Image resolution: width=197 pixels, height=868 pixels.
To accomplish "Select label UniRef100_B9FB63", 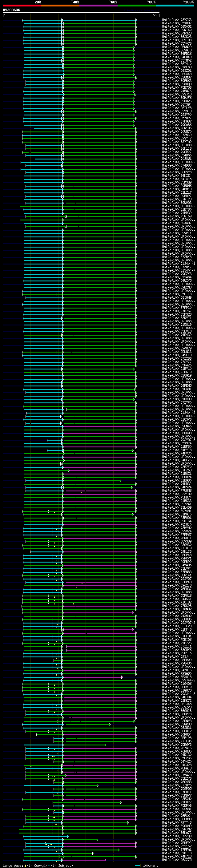I will pos(177,81).
